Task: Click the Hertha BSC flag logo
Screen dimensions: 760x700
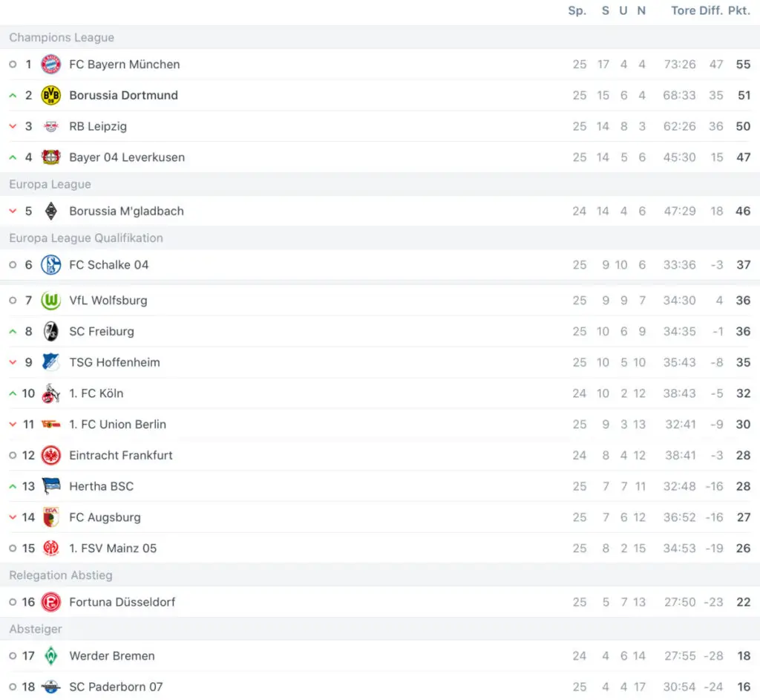Action: click(51, 486)
